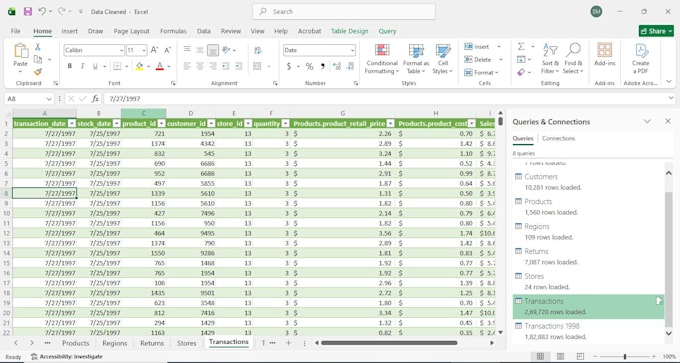This screenshot has width=680, height=363.
Task: Switch to the Insert ribbon tab
Action: pyautogui.click(x=69, y=31)
